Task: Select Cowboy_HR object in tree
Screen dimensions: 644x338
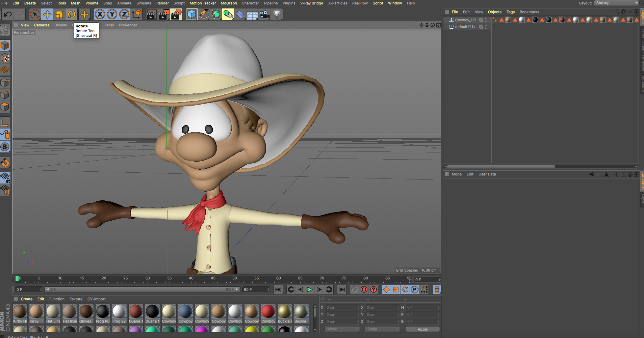Action: [465, 20]
